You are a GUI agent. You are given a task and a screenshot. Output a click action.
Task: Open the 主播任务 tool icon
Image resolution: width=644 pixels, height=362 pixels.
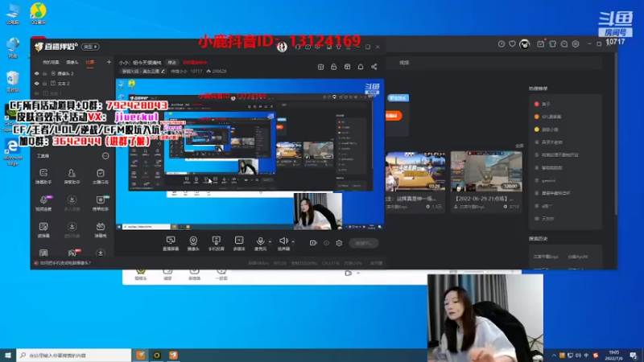(x=100, y=175)
